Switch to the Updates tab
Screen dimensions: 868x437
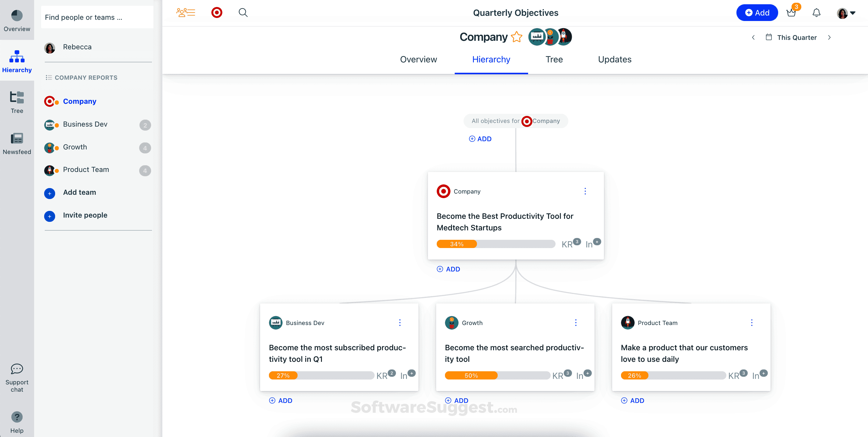tap(614, 59)
